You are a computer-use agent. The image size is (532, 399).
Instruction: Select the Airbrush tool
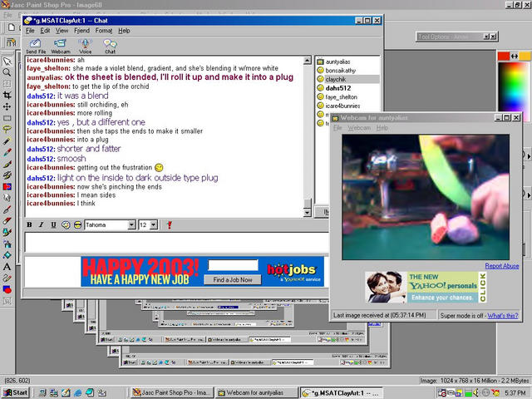coord(7,244)
